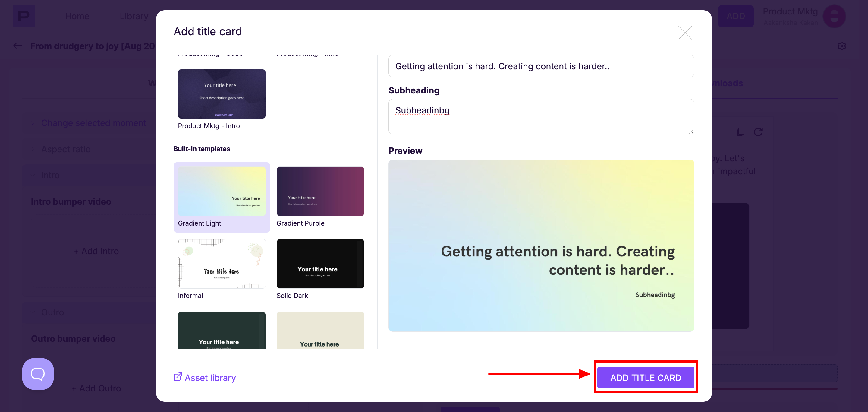This screenshot has height=412, width=868.
Task: Select the Gradient Purple template
Action: [320, 197]
